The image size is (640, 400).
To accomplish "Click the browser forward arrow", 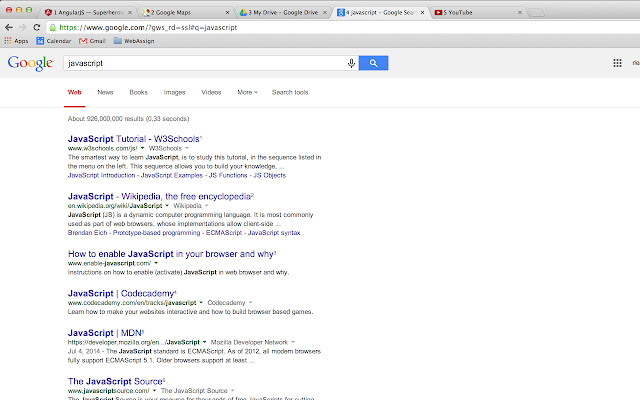I will coord(23,27).
